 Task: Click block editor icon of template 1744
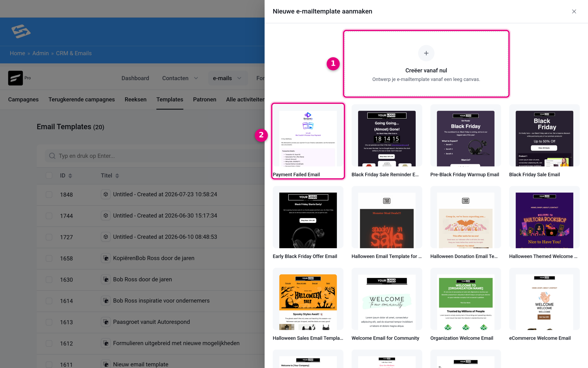(x=106, y=216)
